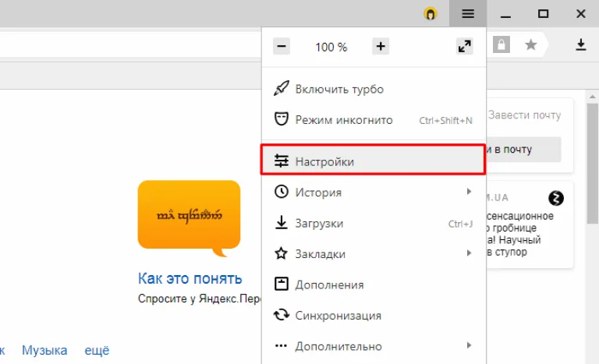Open Режим инкогнито menu entry
The image size is (599, 364).
[x=374, y=120]
